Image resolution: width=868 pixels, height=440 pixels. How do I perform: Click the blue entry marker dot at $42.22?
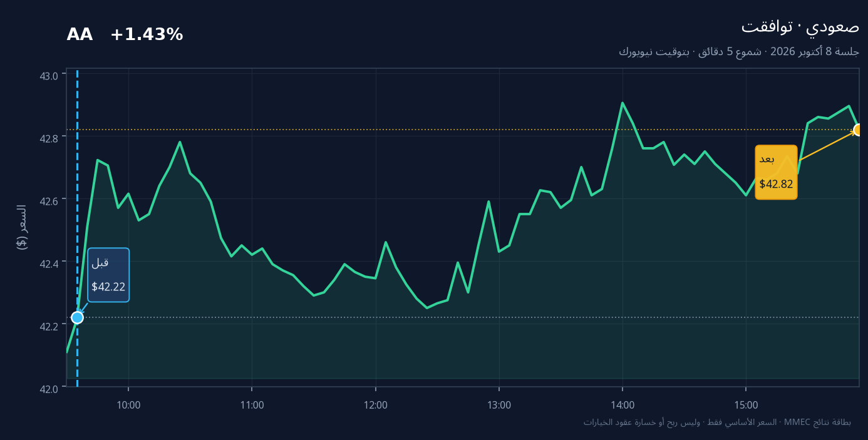pos(77,317)
